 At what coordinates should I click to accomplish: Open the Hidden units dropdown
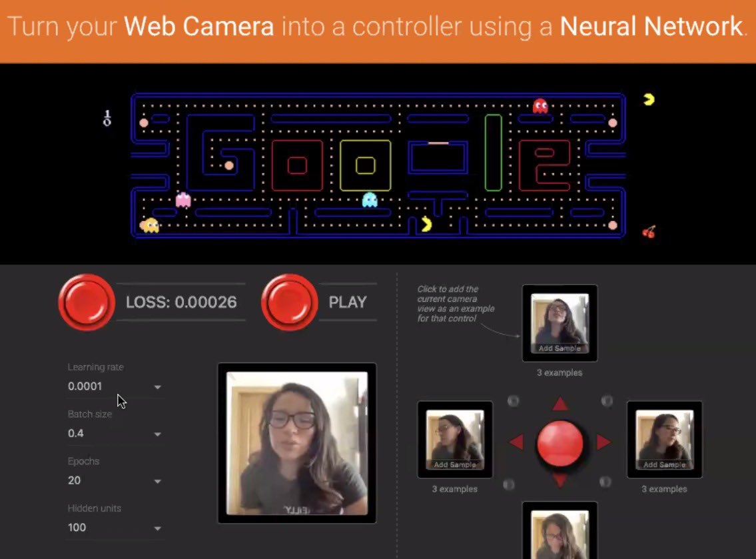116,528
